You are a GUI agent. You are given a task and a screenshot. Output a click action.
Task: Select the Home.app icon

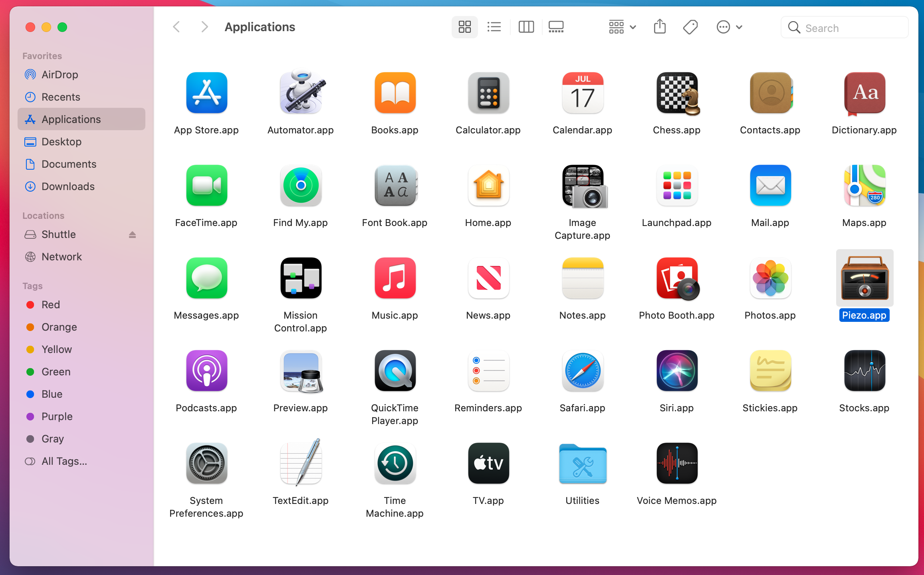click(x=488, y=185)
